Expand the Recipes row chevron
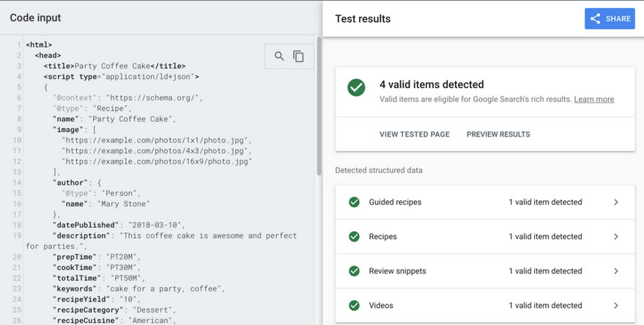 [x=616, y=236]
